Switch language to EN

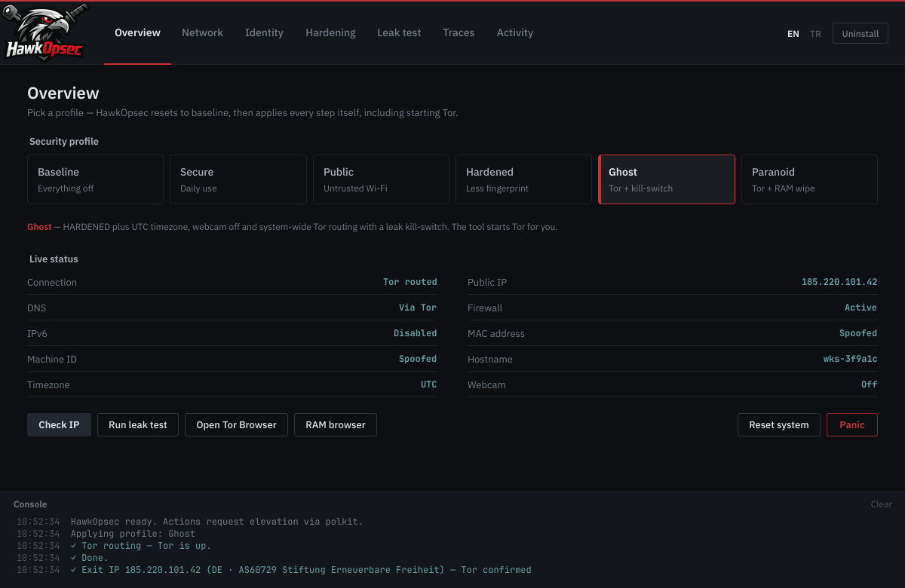pos(793,34)
